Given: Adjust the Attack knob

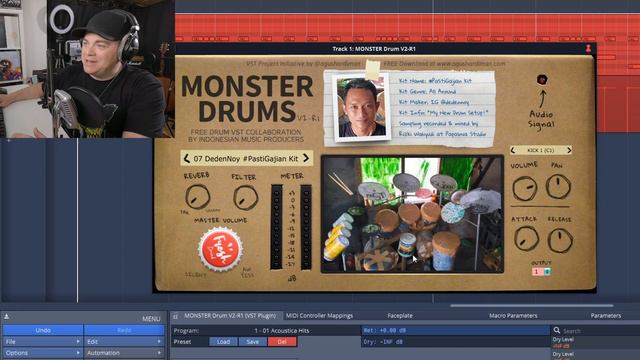Looking at the screenshot, I should (526, 238).
